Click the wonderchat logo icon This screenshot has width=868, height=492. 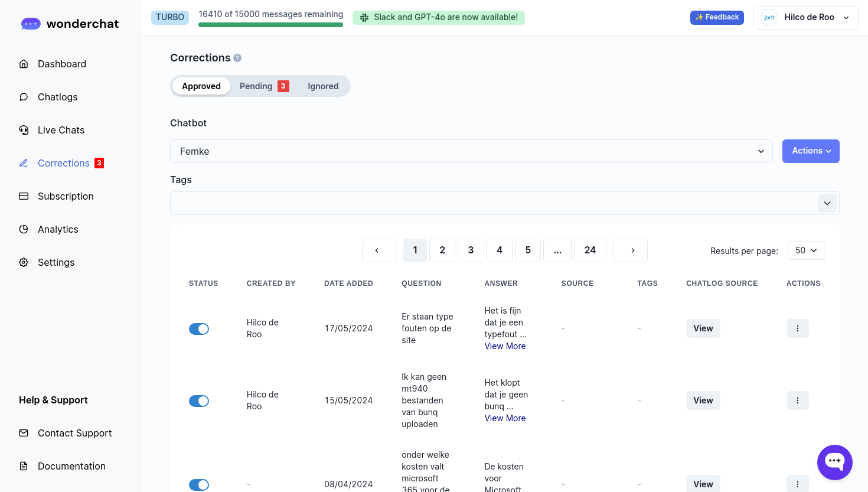point(31,24)
